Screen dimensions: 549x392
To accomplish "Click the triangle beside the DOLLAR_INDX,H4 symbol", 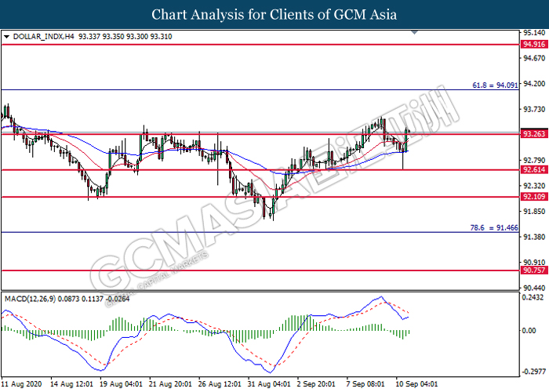I will tap(7, 36).
